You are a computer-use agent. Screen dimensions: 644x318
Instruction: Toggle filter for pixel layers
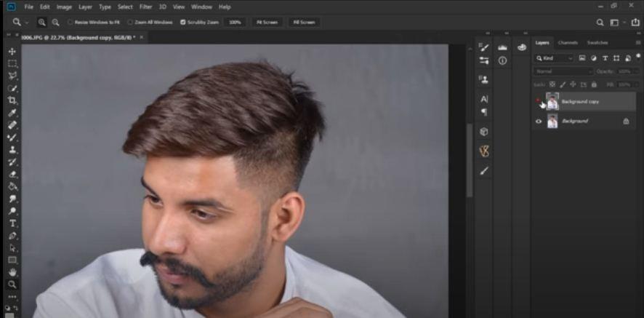582,58
